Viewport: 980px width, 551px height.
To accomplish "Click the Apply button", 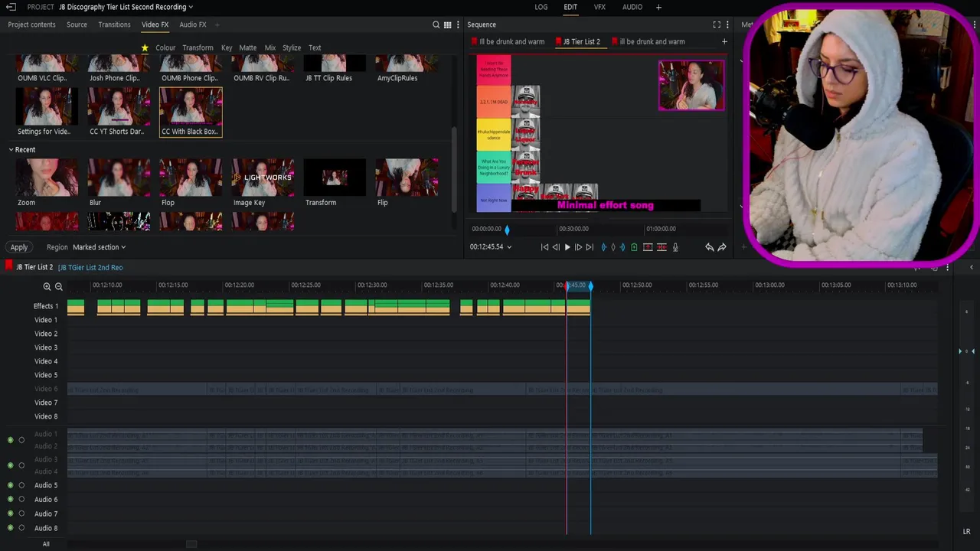I will click(19, 247).
